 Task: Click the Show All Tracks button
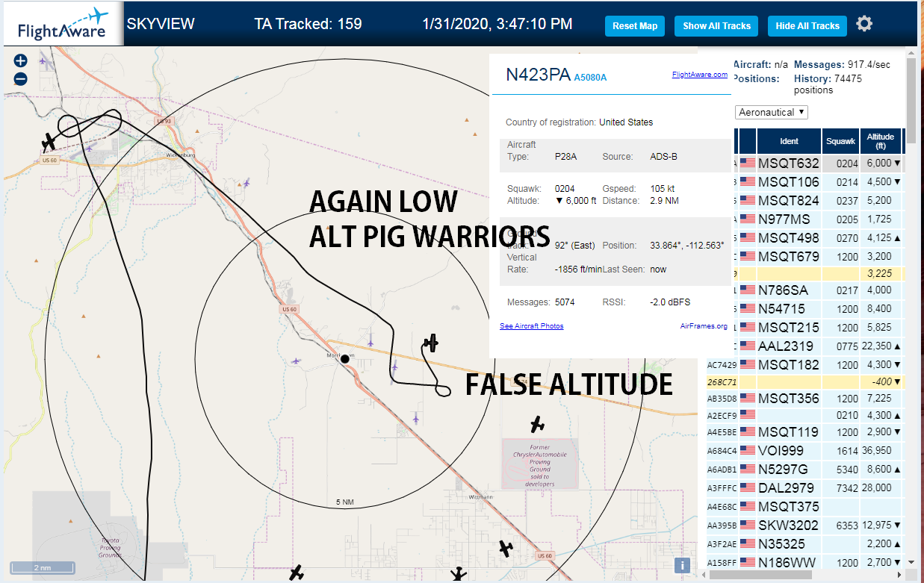716,26
